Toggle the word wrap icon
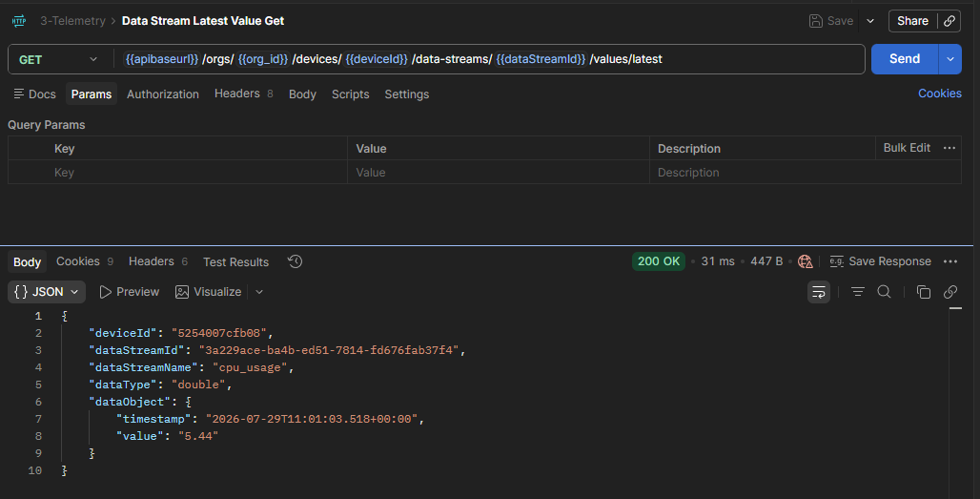This screenshot has height=499, width=980. point(819,292)
